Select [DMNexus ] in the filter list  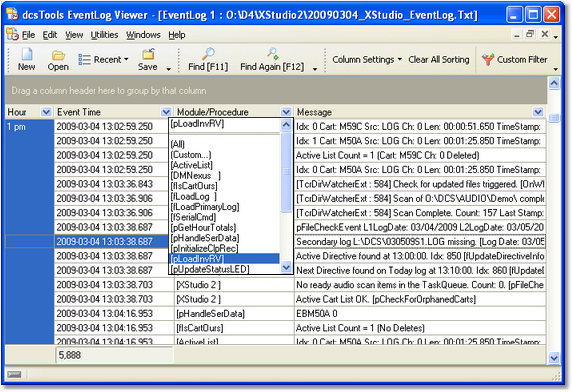224,175
